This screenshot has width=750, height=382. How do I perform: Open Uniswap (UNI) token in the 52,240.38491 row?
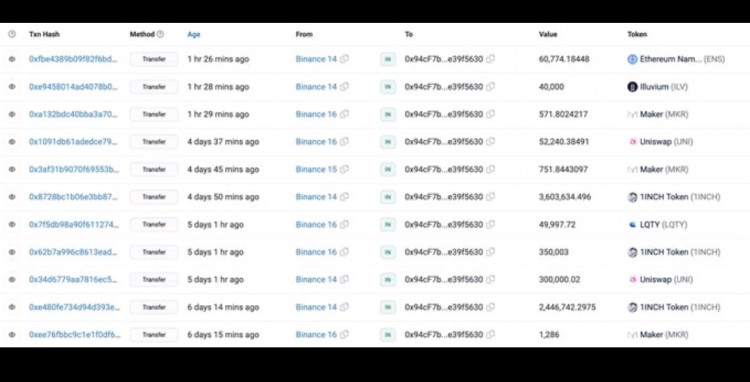[666, 142]
